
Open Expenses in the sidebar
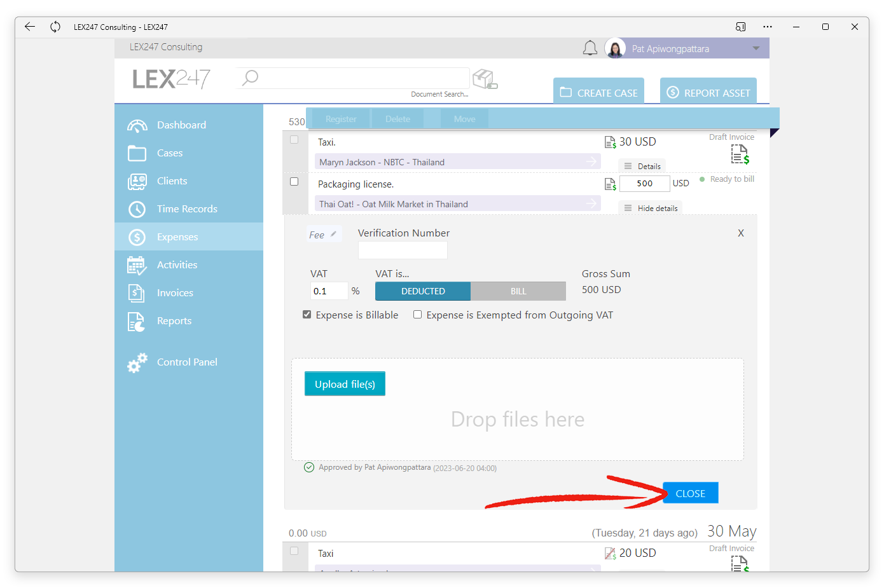(x=189, y=236)
